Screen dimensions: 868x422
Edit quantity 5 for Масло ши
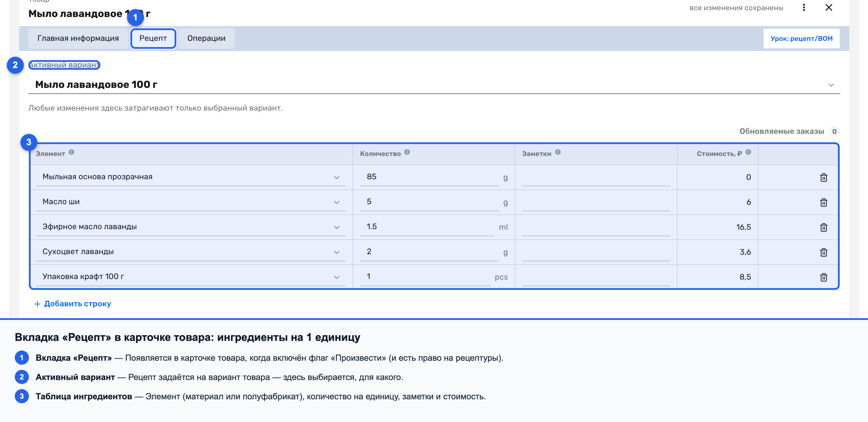coord(429,202)
